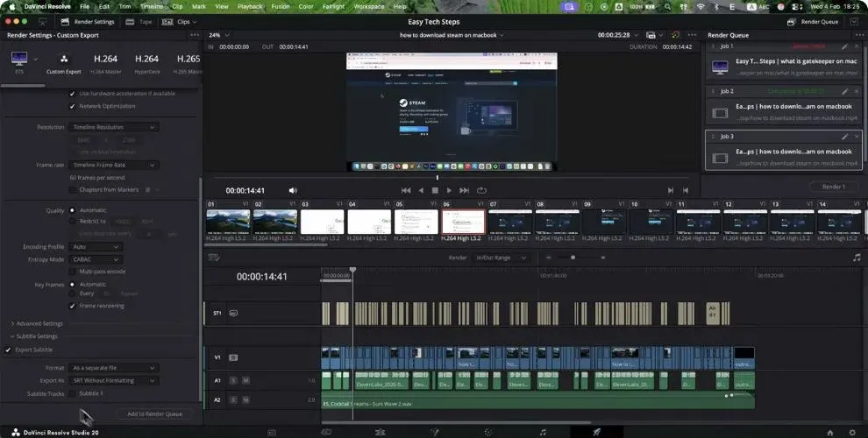
Task: Click the Render 1 button
Action: tap(834, 187)
